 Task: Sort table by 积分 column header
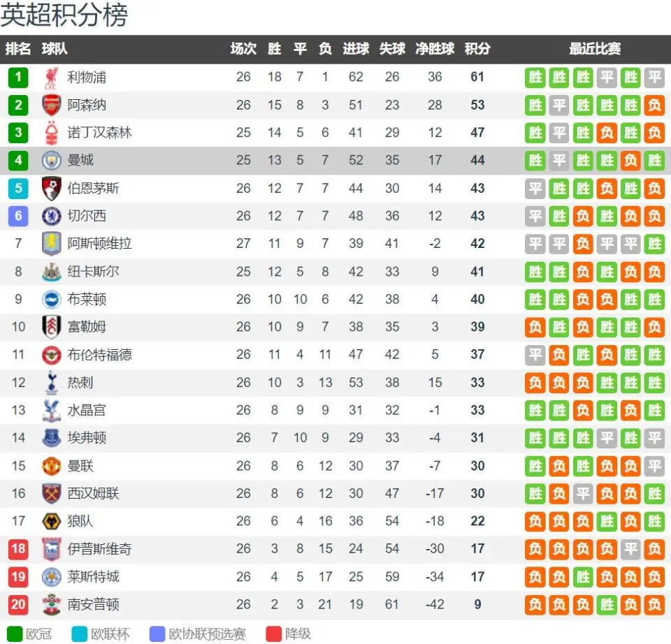pos(477,49)
